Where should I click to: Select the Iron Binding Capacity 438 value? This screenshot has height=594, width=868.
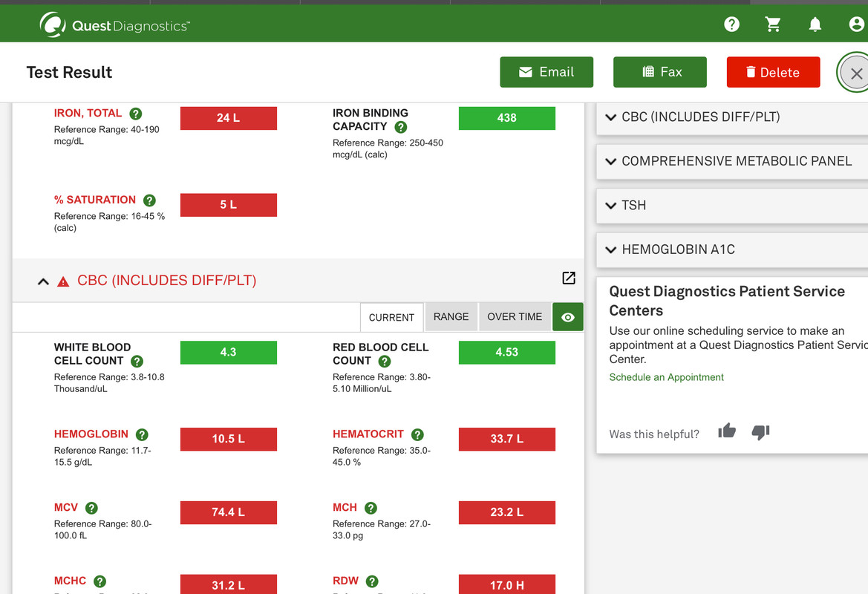click(x=507, y=118)
